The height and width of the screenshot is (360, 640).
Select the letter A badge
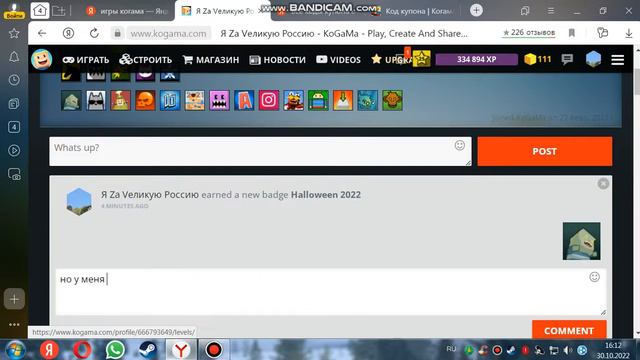pyautogui.click(x=244, y=100)
